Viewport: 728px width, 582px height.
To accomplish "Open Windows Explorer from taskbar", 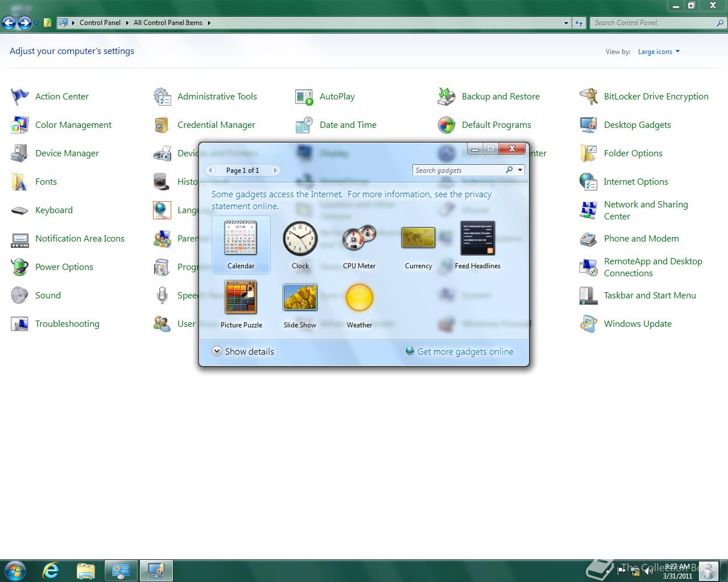I will point(86,570).
